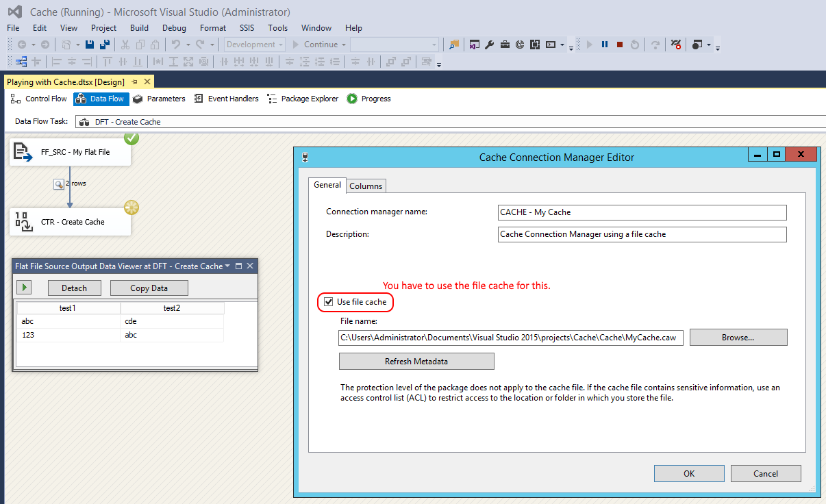The width and height of the screenshot is (826, 504).
Task: Expand the Undo history dropdown arrow
Action: pos(188,45)
